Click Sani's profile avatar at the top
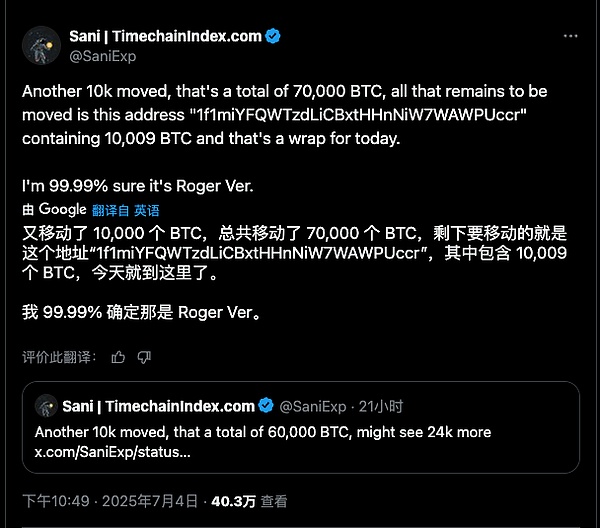This screenshot has width=600, height=528. 43,44
